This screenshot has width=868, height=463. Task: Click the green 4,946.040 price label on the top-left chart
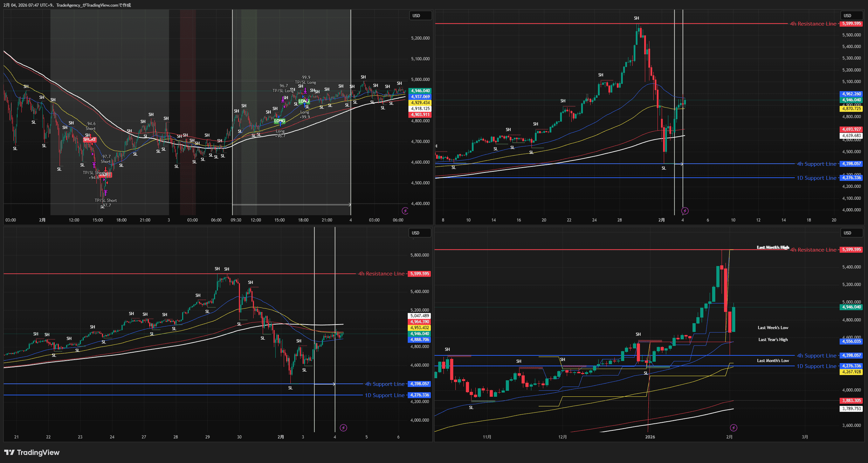(x=420, y=91)
